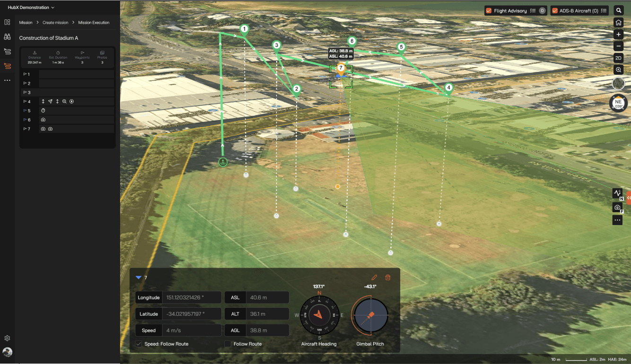Select waypoint 1 marker on map
This screenshot has width=631, height=364.
[244, 30]
